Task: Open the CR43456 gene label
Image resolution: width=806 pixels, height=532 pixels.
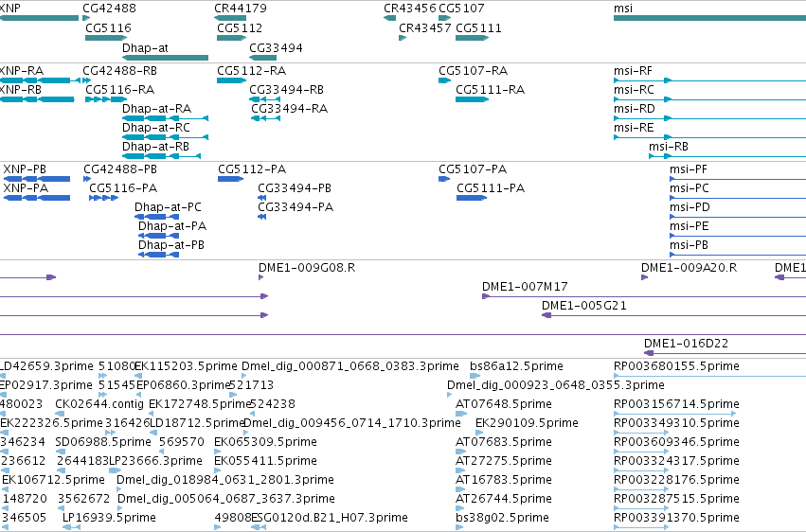Action: (410, 9)
